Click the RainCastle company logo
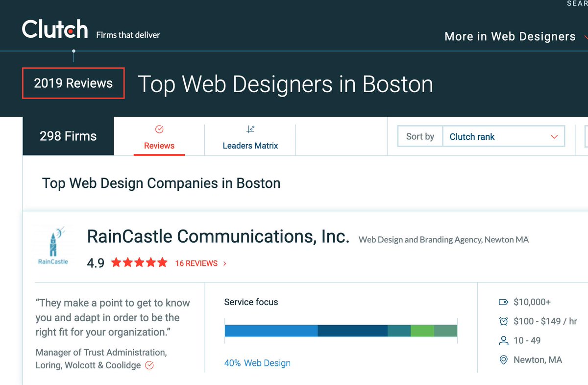 click(53, 246)
